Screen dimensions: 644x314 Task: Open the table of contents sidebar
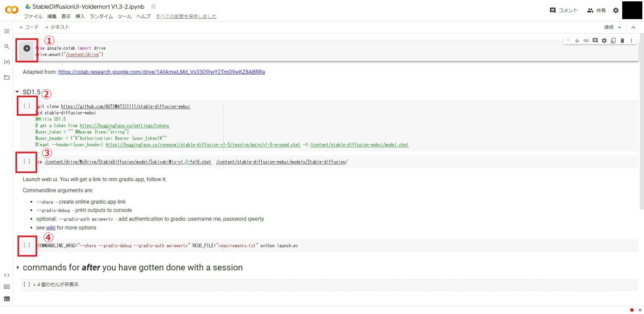click(7, 31)
